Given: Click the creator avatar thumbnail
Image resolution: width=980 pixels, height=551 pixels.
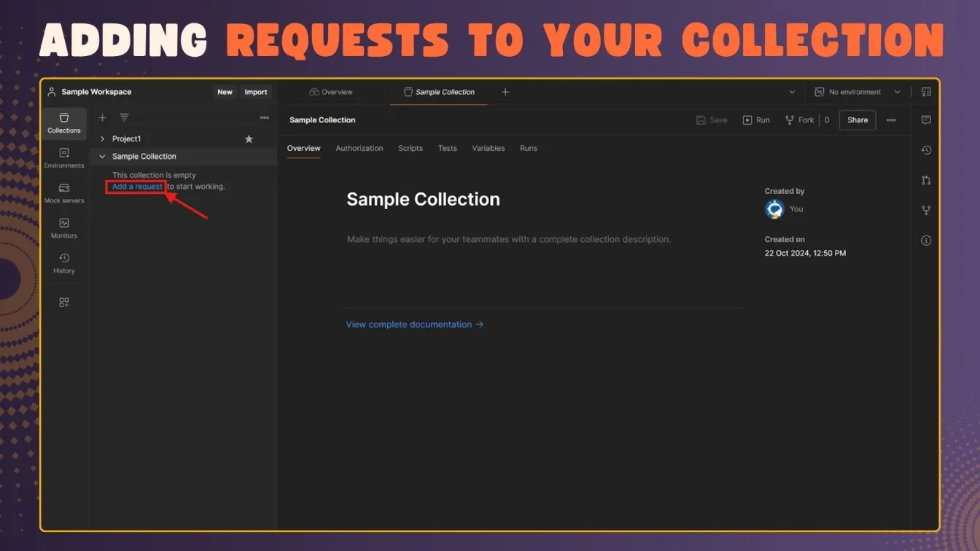Looking at the screenshot, I should click(774, 209).
